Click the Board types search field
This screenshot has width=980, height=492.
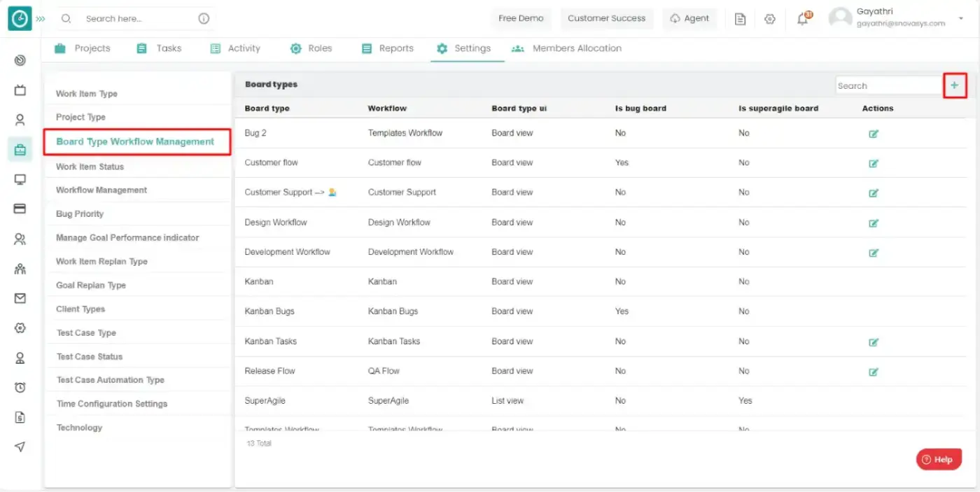888,85
